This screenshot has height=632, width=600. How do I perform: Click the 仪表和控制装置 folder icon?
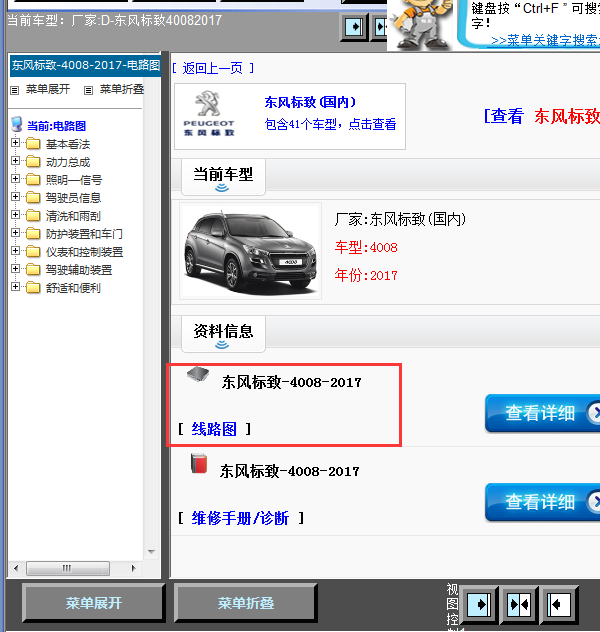pyautogui.click(x=33, y=252)
